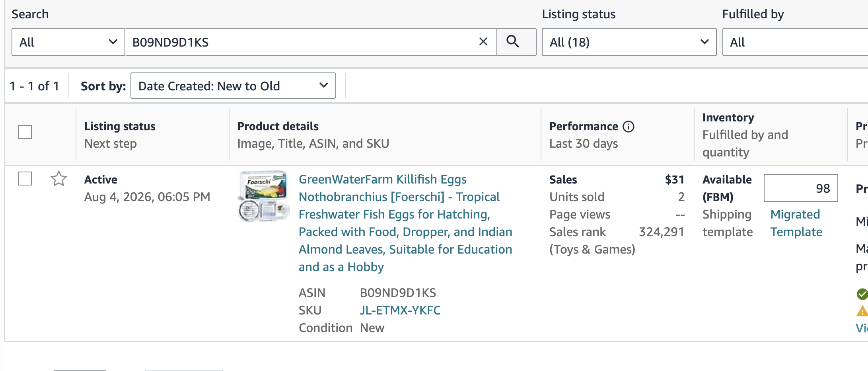Click the Listing status column header
868x371 pixels.
[x=120, y=126]
